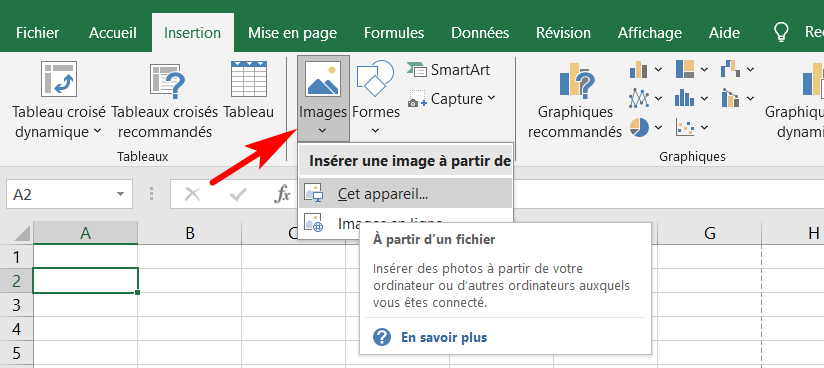Open the Tableau croisé dynamique icon
The image size is (824, 368).
point(59,79)
